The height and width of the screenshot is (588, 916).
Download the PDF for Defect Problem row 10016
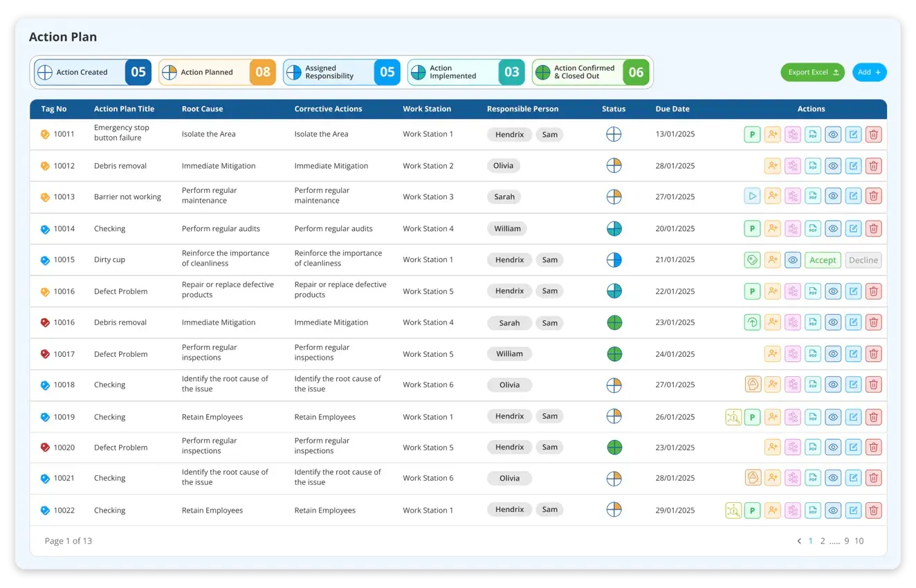pos(813,291)
